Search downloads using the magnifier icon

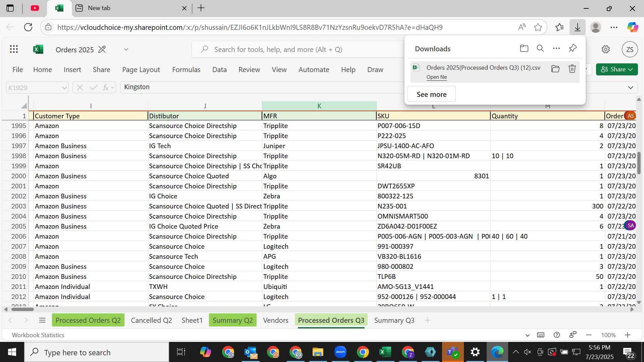pyautogui.click(x=540, y=49)
